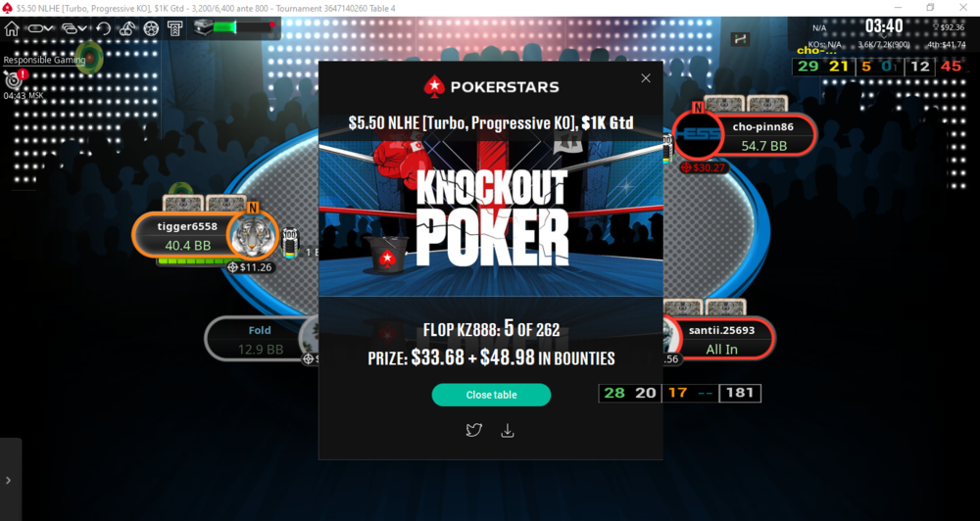Click the cho-pinn86 player name plate
This screenshot has width=980, height=521.
(762, 135)
